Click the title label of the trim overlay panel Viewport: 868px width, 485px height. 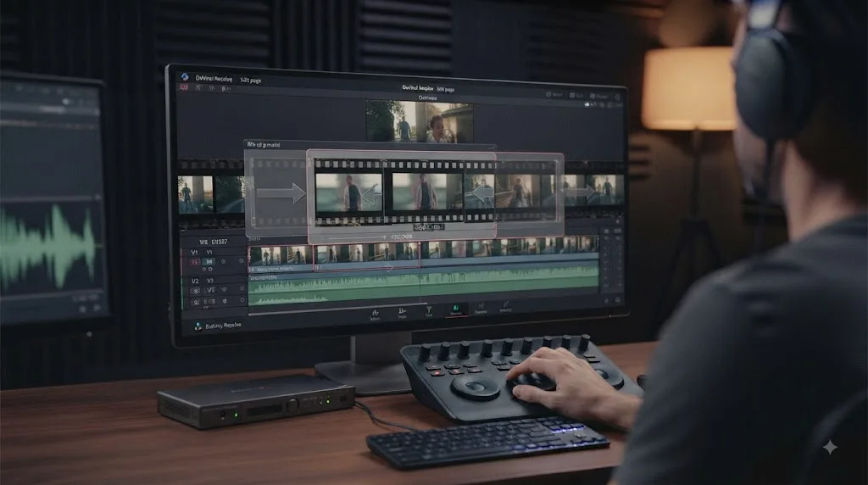tap(264, 144)
